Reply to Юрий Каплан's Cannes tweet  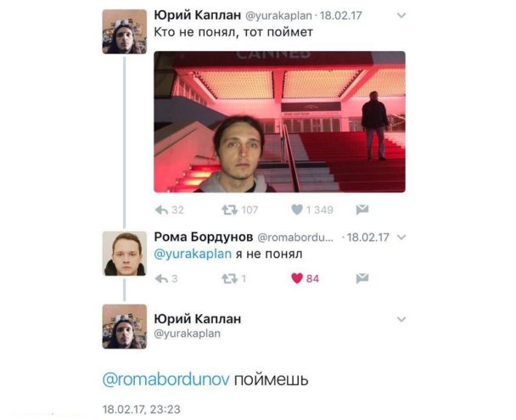coord(161,210)
